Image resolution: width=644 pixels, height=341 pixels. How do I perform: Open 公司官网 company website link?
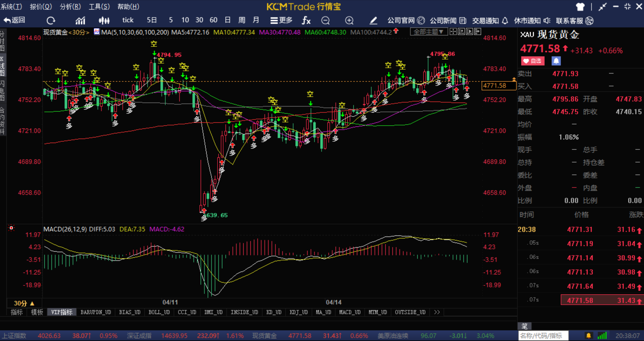pyautogui.click(x=406, y=21)
